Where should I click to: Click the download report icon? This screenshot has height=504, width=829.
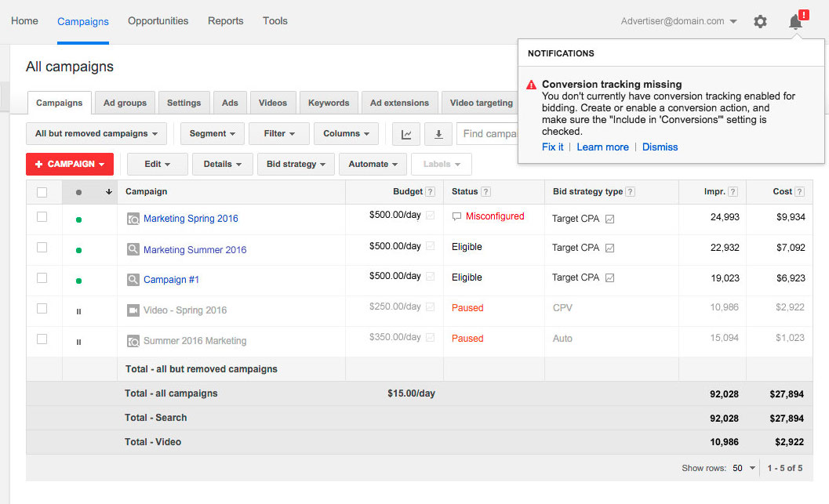pos(438,134)
